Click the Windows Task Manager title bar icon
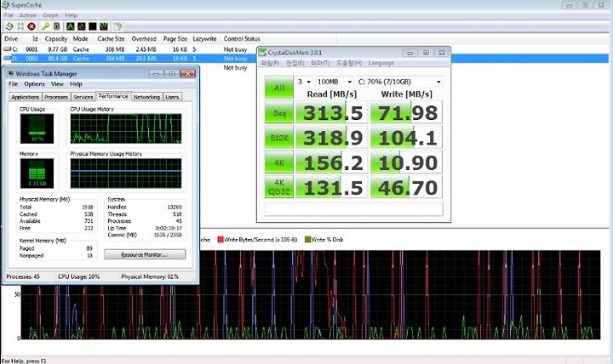The image size is (613, 364). (10, 74)
